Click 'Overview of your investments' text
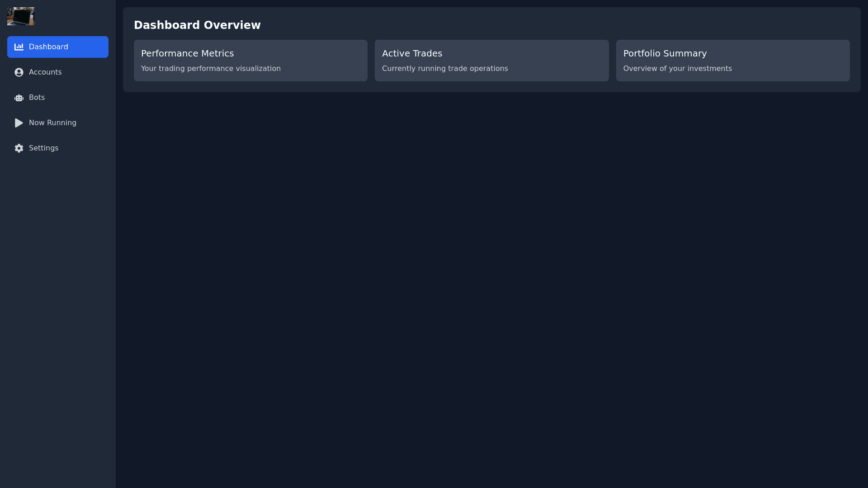The image size is (868, 488). 677,69
